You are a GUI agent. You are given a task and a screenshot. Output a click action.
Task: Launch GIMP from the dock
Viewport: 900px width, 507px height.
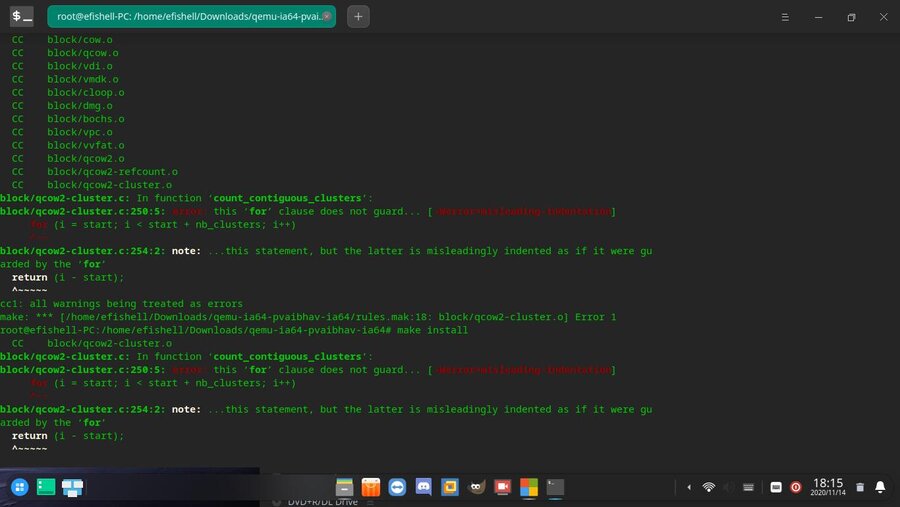coord(477,487)
